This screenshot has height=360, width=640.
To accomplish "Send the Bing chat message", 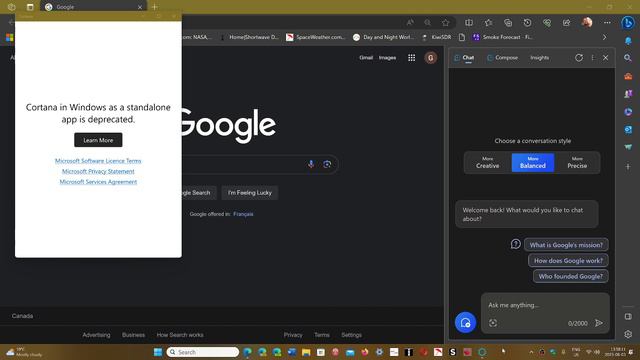I will point(599,323).
